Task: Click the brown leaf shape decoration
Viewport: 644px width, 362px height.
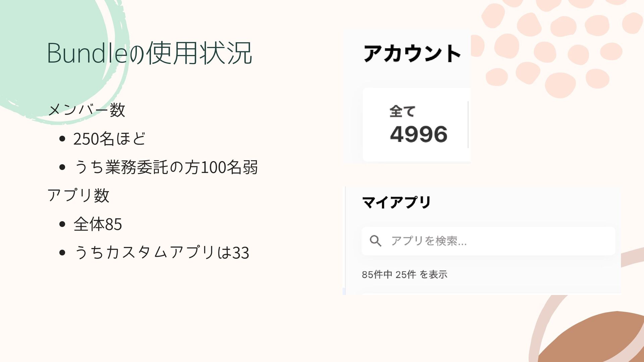Action: click(x=597, y=339)
